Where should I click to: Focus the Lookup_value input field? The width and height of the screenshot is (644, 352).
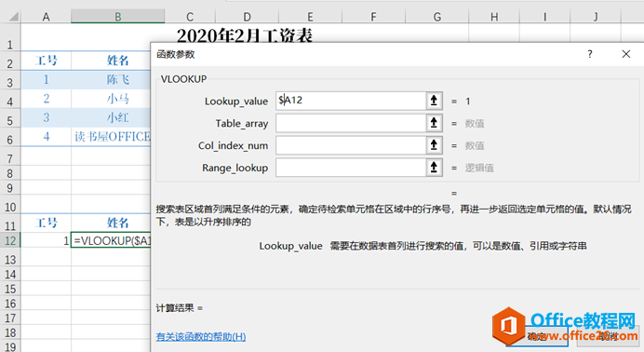click(x=351, y=101)
